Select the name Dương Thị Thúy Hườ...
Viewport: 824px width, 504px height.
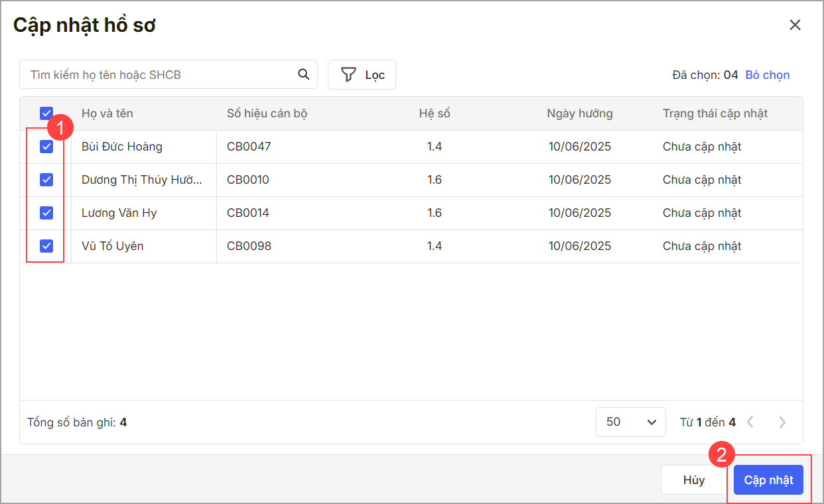(142, 180)
